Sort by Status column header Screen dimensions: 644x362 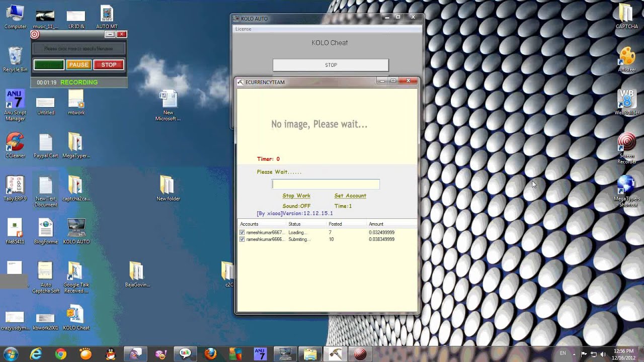[306, 224]
